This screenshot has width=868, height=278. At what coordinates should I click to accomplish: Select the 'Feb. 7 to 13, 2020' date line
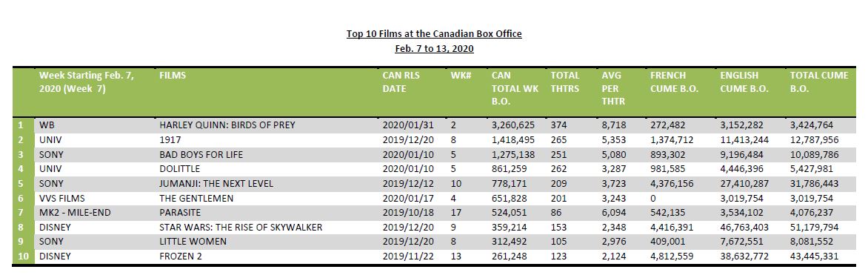[434, 49]
